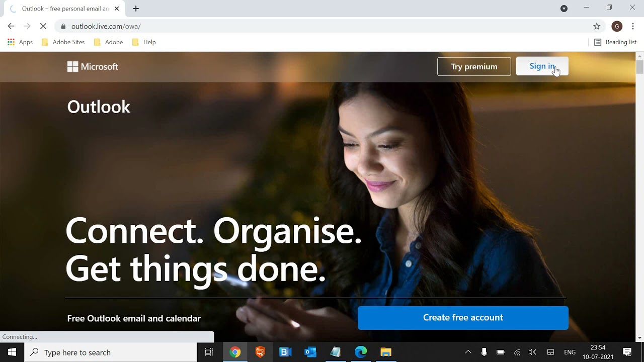Click the Sign in button
Viewport: 644px width, 362px height.
click(x=542, y=66)
